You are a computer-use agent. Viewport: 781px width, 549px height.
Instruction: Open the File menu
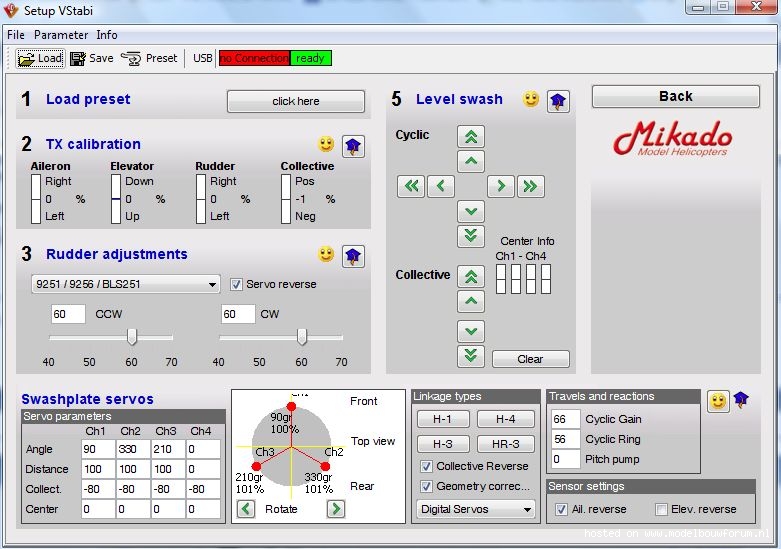pyautogui.click(x=15, y=35)
